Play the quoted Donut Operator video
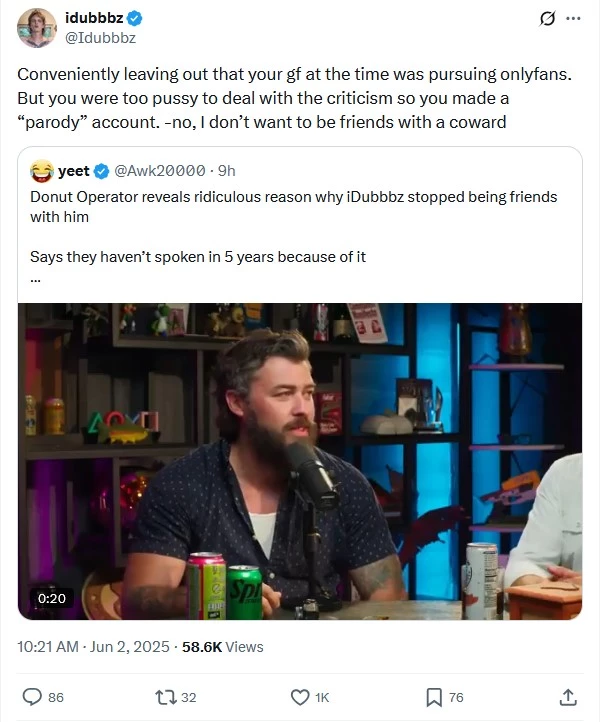Viewport: 600px width, 722px height. 300,461
